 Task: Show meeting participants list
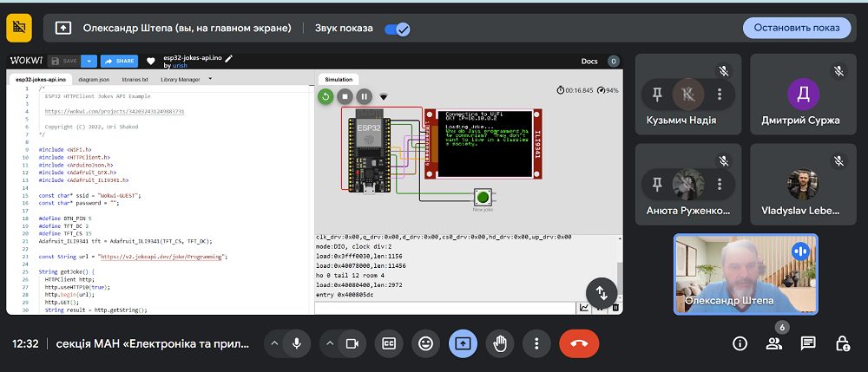pos(774,343)
